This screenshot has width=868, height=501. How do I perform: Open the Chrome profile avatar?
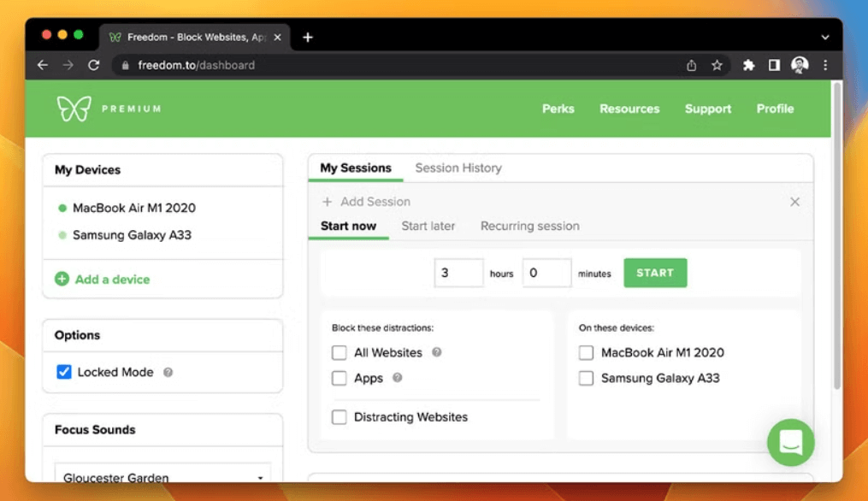coord(800,65)
